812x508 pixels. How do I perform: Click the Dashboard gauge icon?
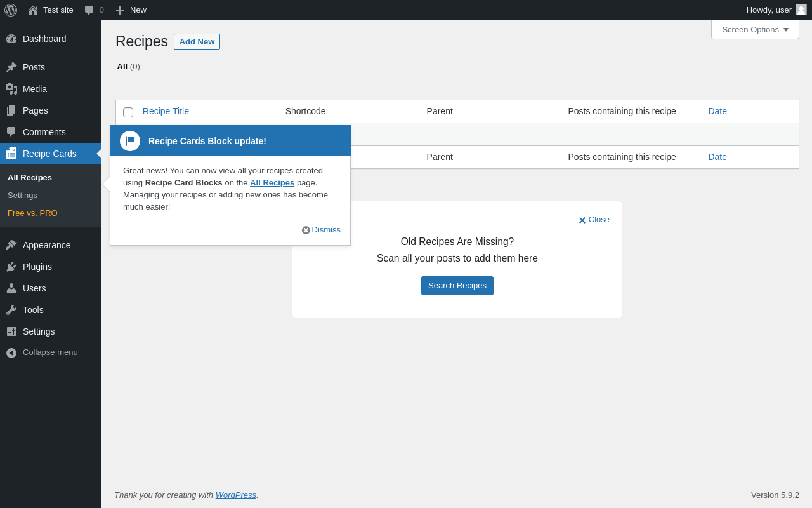click(11, 39)
